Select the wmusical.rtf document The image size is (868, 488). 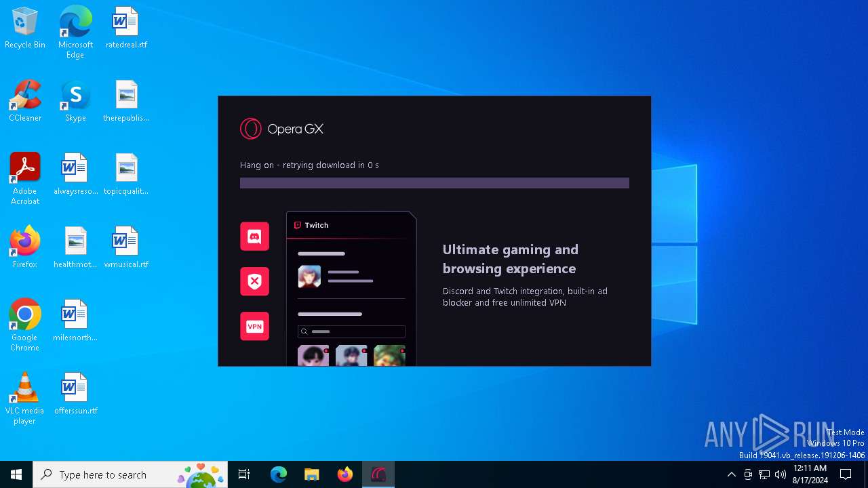pos(126,247)
